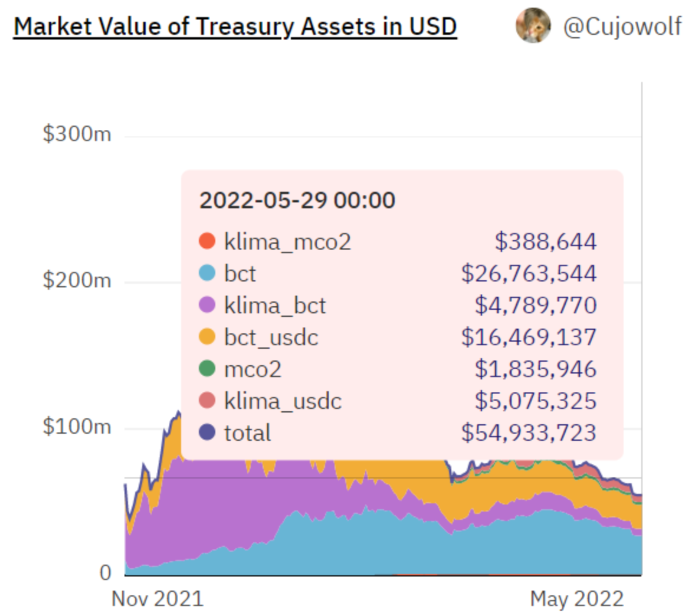Click the purple klima_bct legend dot

coord(207,305)
